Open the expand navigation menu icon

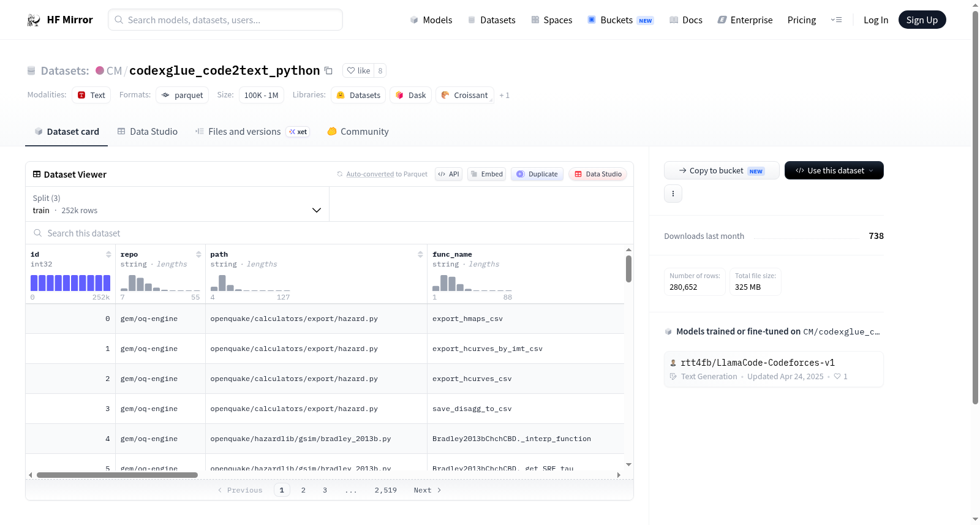point(836,20)
